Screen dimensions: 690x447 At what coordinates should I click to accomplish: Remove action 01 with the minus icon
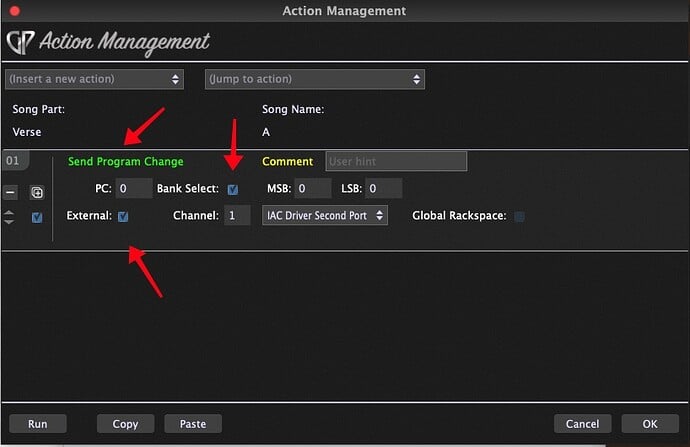11,192
